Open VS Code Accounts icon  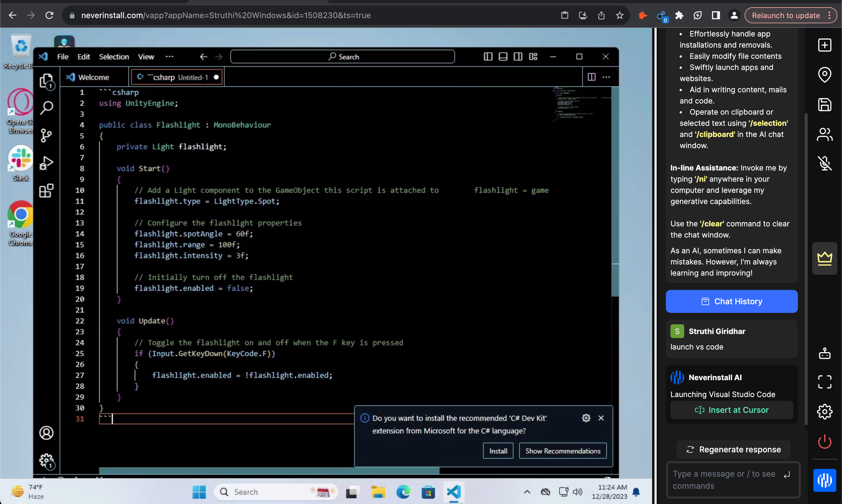tap(46, 433)
